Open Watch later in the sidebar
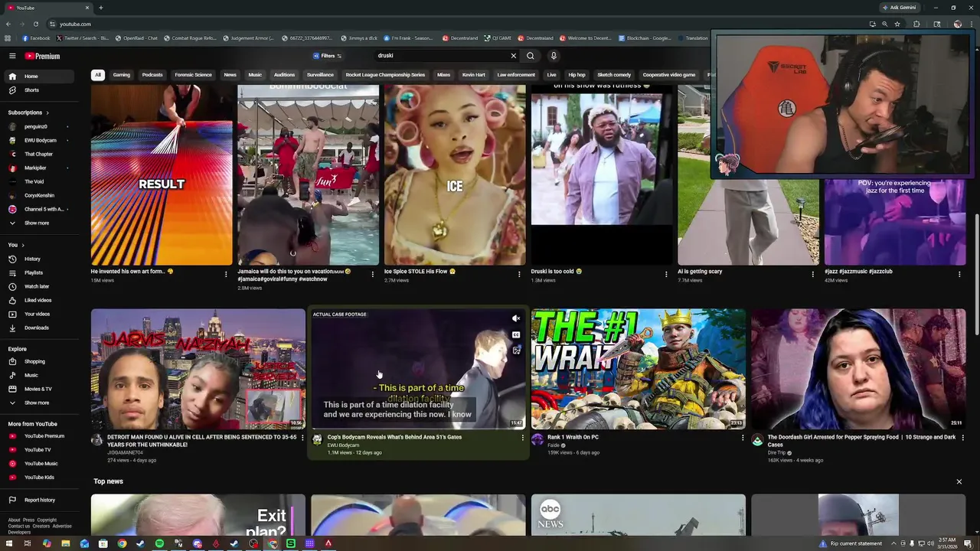This screenshot has width=980, height=551. tap(38, 286)
